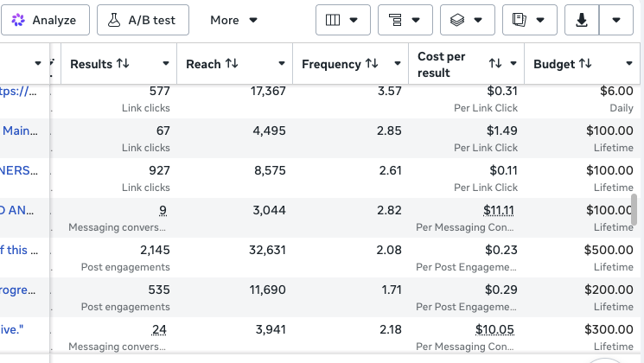Select the results value 2,145

tap(155, 250)
